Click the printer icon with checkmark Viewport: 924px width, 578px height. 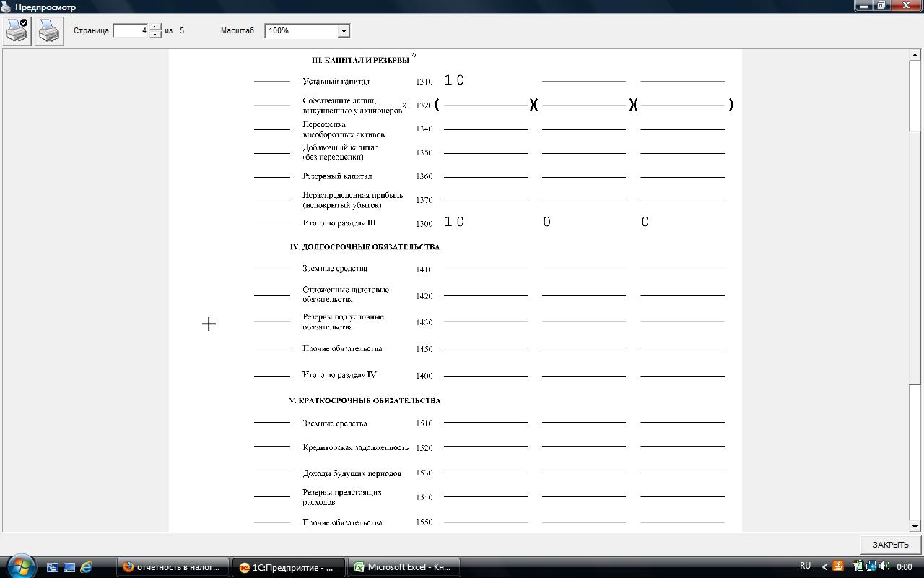pyautogui.click(x=17, y=31)
